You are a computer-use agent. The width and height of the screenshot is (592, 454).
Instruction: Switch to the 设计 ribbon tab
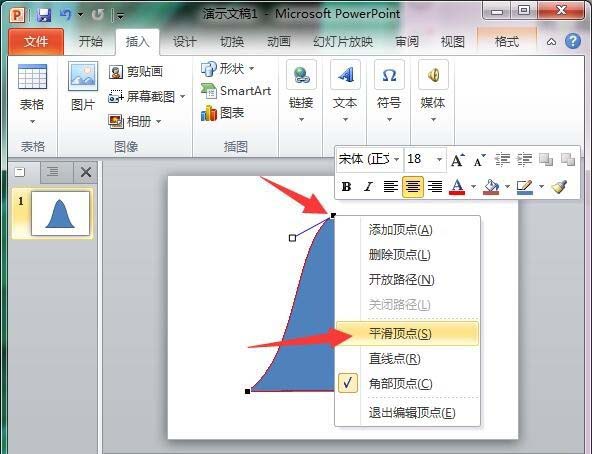pyautogui.click(x=185, y=41)
